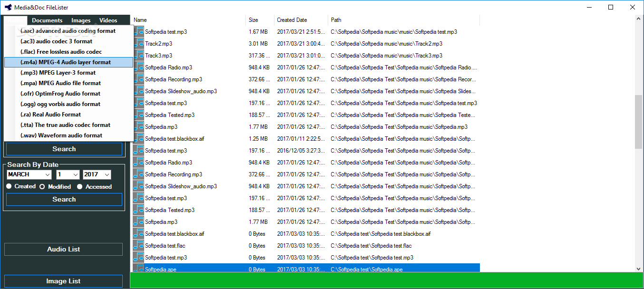
Task: Sort by the Path column header
Action: pyautogui.click(x=404, y=20)
